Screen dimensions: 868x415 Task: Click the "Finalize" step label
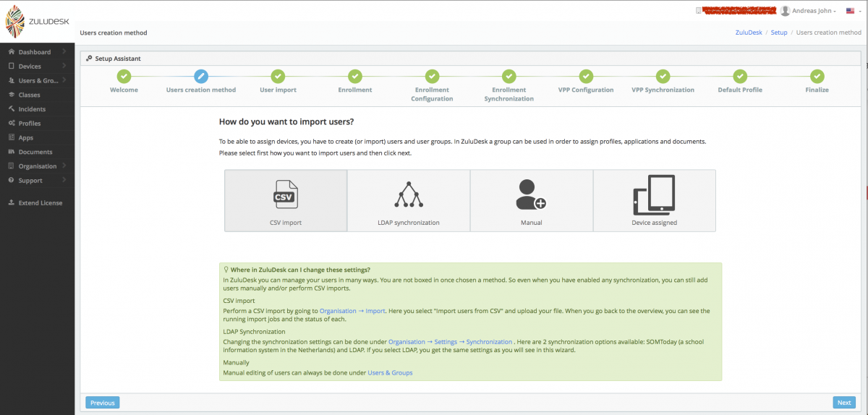pyautogui.click(x=817, y=90)
